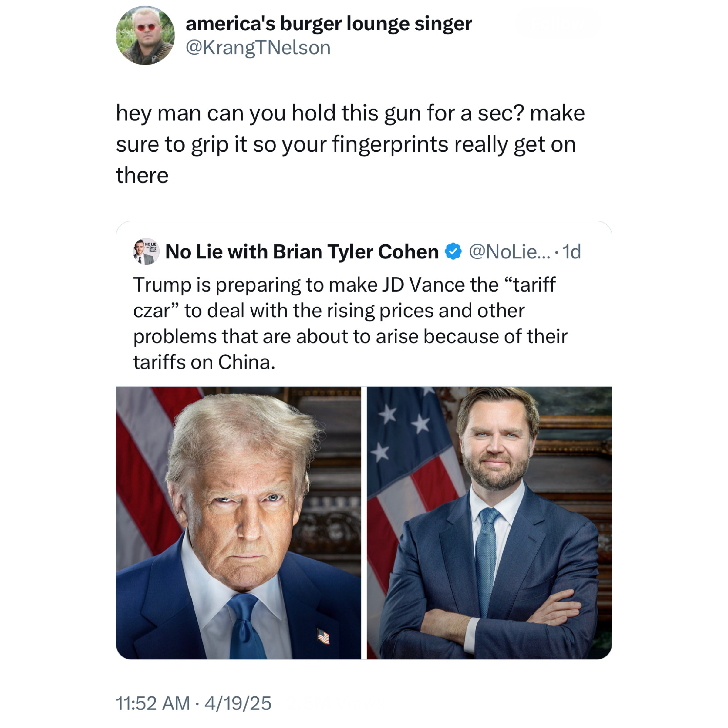Open the truncated @NoLie... handle
Screen dimensions: 728x728
509,251
